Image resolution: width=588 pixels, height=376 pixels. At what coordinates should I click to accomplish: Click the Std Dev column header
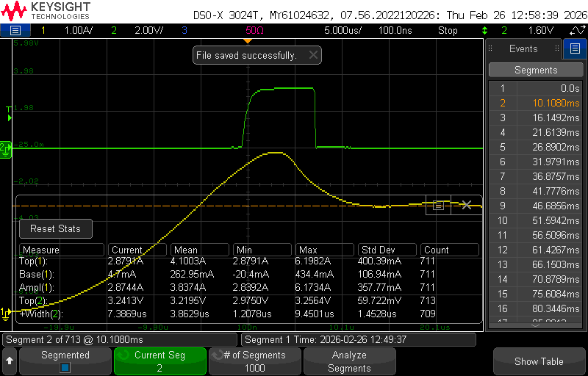point(387,250)
